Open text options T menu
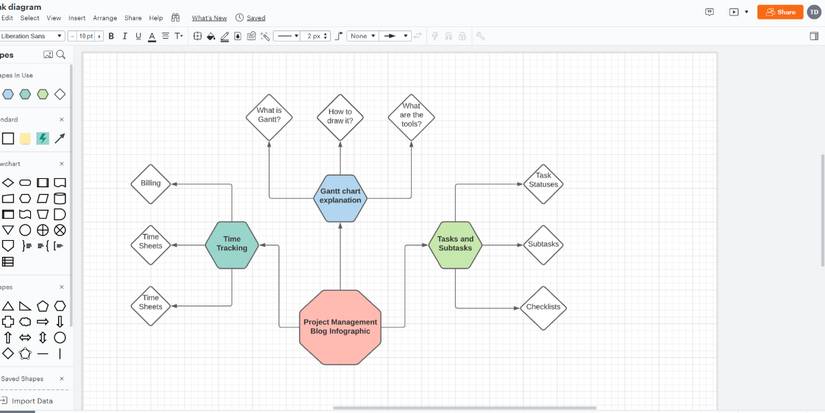This screenshot has width=825, height=413. [x=179, y=36]
